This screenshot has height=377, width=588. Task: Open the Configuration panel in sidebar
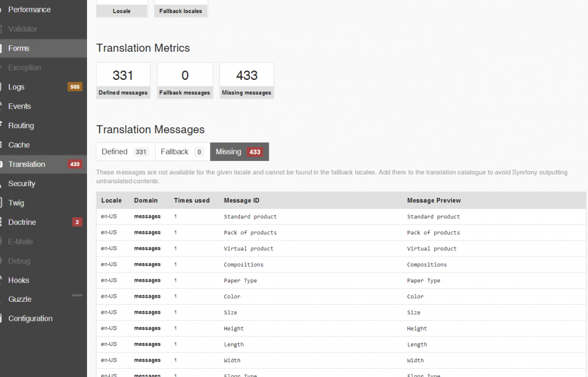click(43, 319)
